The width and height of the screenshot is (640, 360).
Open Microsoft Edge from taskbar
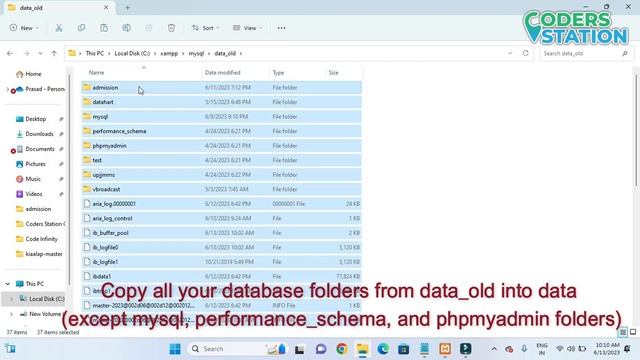383,349
